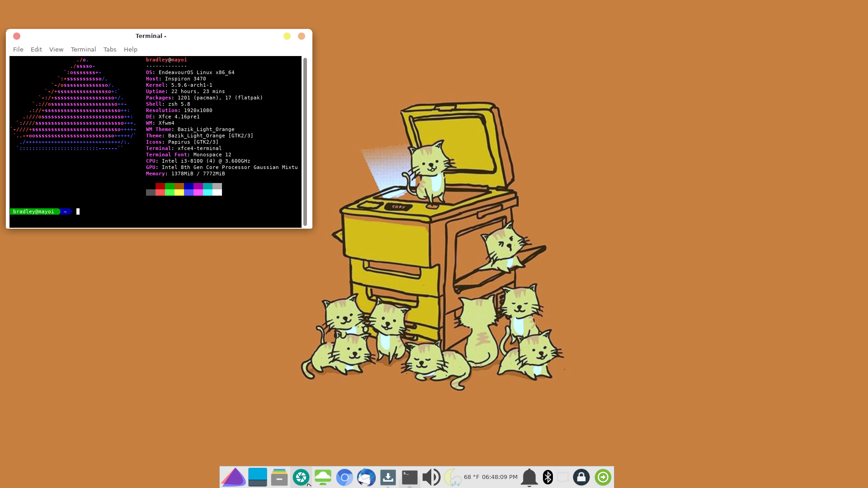
Task: Click the Shell: zsh 5.8 line
Action: point(168,104)
